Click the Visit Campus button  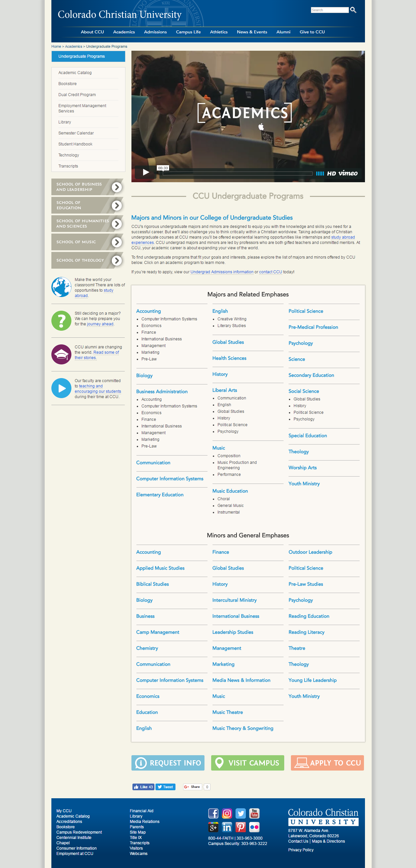pos(248,763)
